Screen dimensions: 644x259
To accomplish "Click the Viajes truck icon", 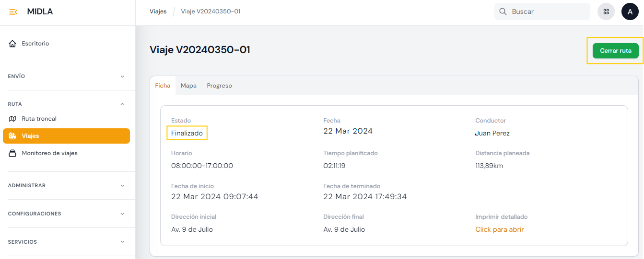I will [13, 136].
